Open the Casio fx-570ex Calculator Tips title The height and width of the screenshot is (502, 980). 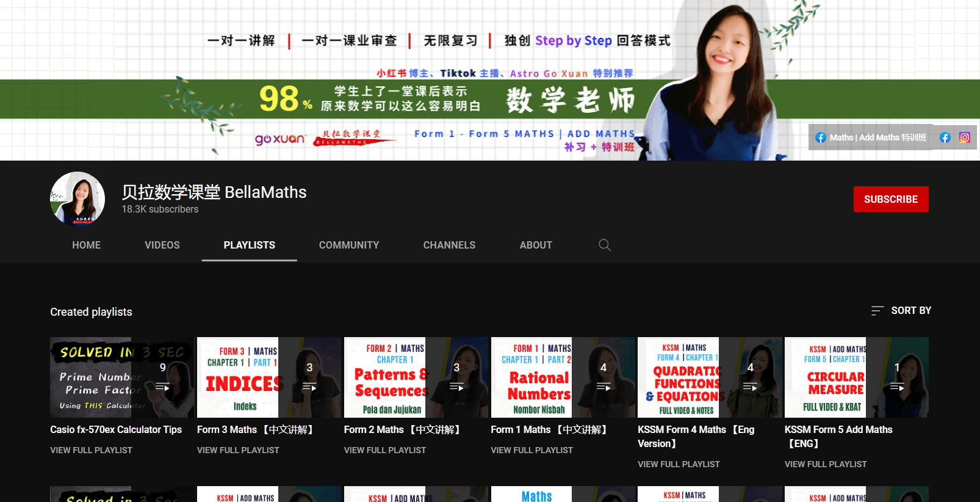(116, 430)
